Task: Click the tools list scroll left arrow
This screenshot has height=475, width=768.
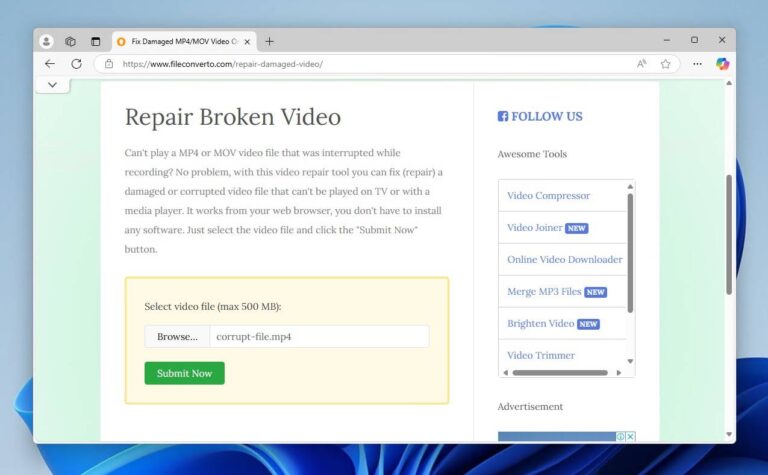Action: [x=505, y=373]
